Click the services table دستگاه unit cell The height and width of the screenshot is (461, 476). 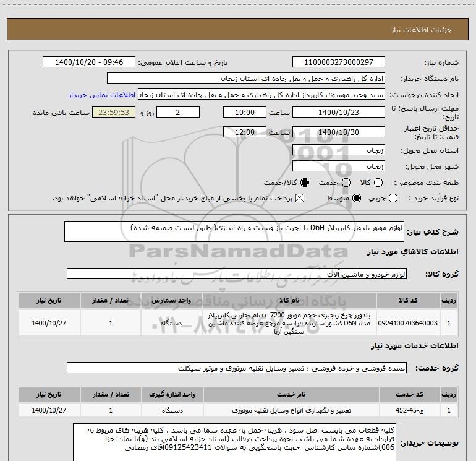[172, 410]
